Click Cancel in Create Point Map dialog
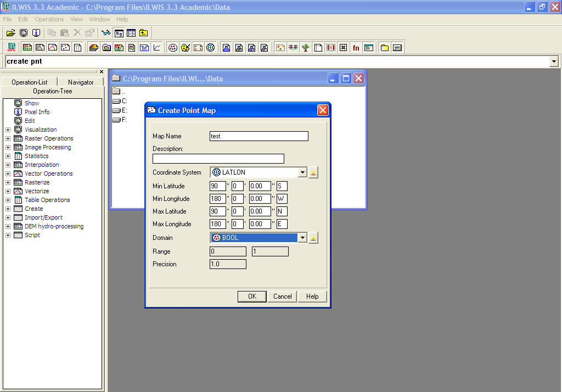562x392 pixels. pos(283,296)
